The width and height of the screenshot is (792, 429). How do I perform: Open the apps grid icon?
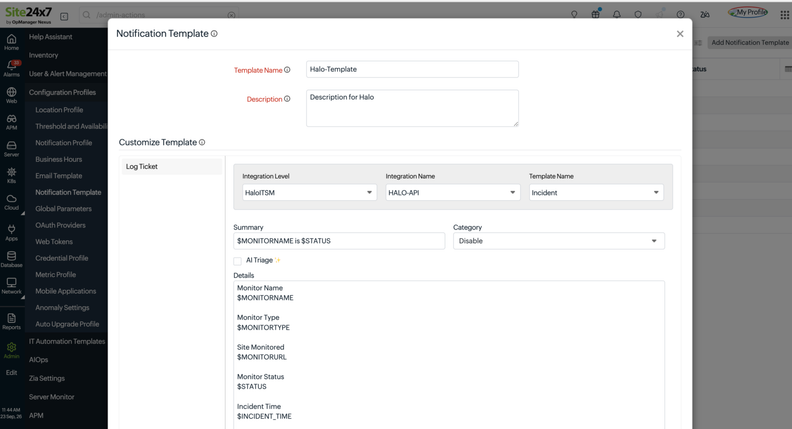(x=784, y=15)
